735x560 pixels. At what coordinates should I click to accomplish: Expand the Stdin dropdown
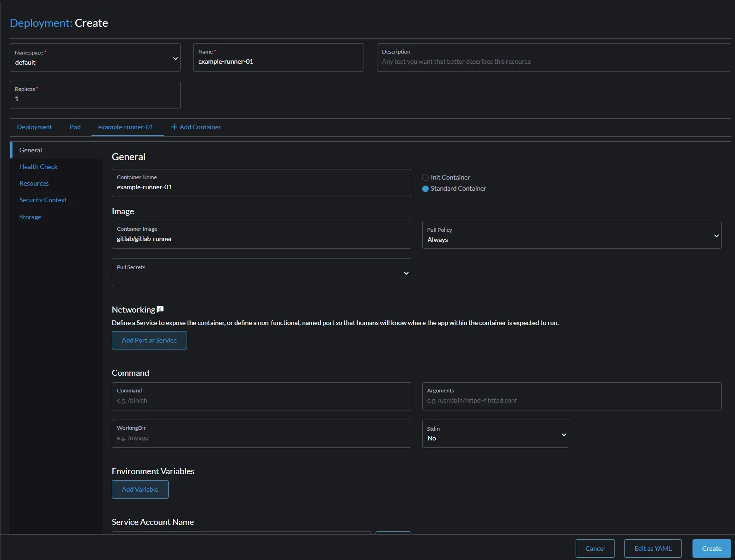(x=495, y=434)
